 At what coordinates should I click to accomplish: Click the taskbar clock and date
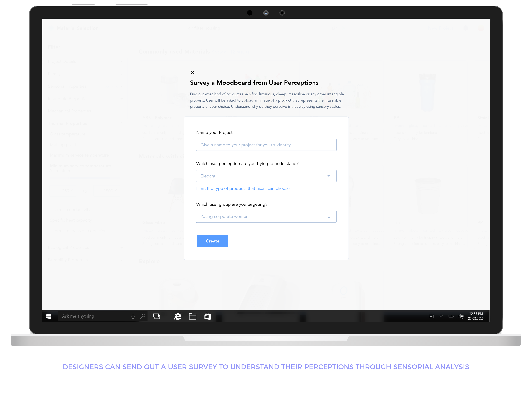[x=476, y=316]
